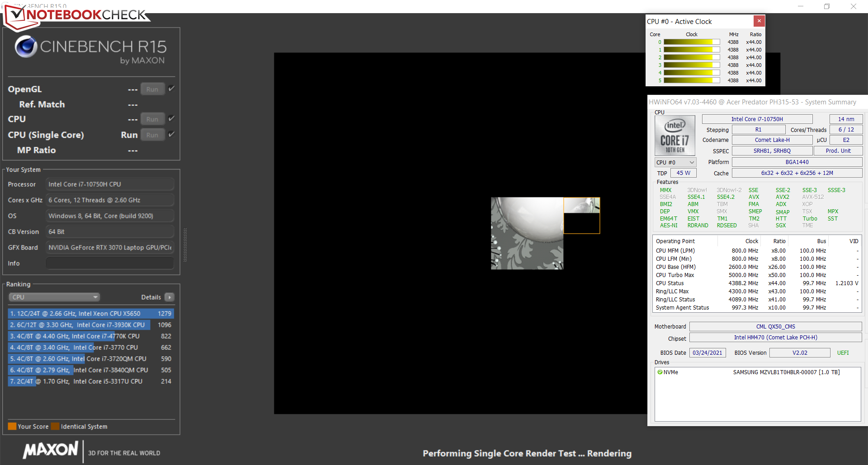Select the Intel Xeon CPU X5650 ranking row
This screenshot has height=465, width=868.
(91, 314)
